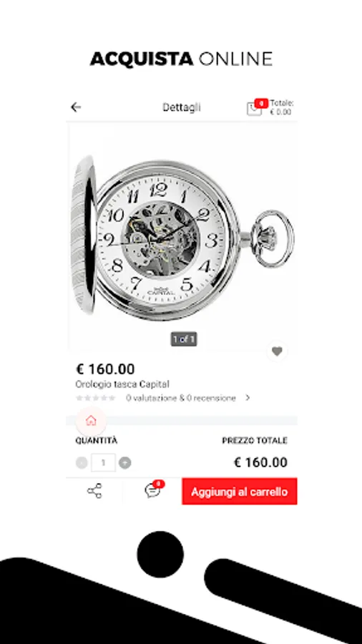Tap the red cart badge counter
The image size is (362, 644).
coord(261,103)
